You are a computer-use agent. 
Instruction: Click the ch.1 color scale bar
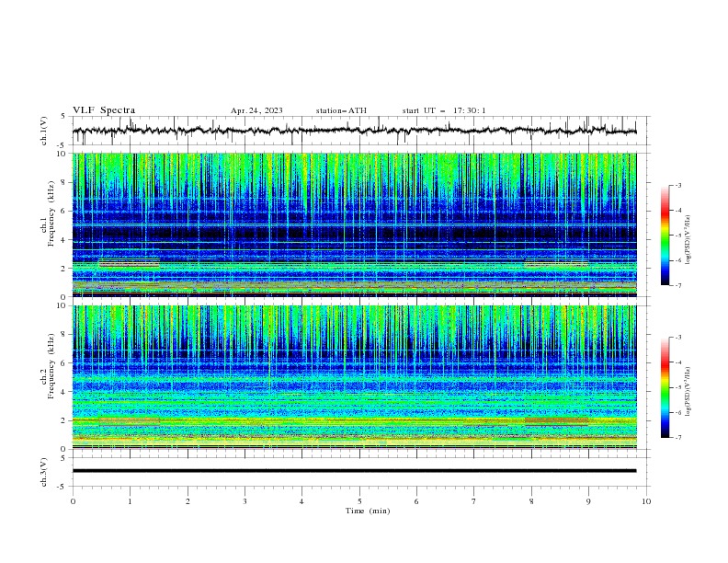click(x=665, y=236)
